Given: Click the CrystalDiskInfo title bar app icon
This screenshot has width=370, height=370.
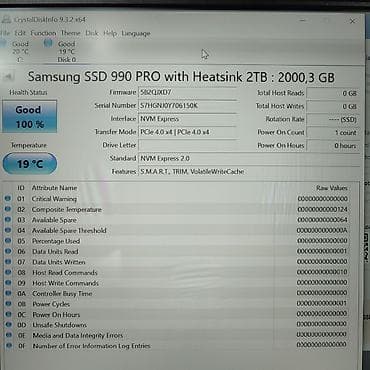Looking at the screenshot, I should pos(6,19).
